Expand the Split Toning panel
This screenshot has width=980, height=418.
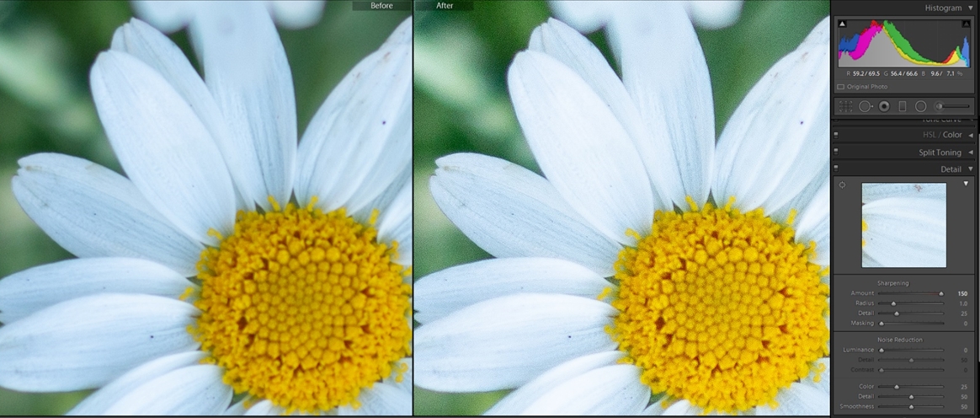(971, 153)
